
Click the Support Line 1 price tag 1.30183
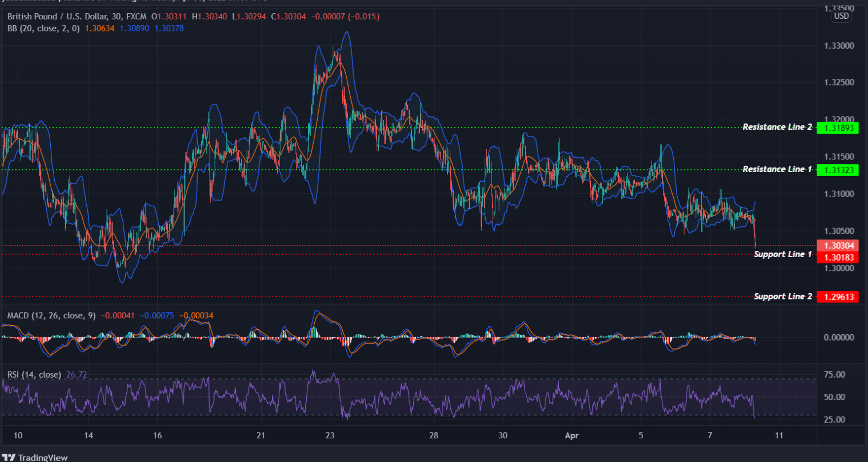click(x=839, y=258)
